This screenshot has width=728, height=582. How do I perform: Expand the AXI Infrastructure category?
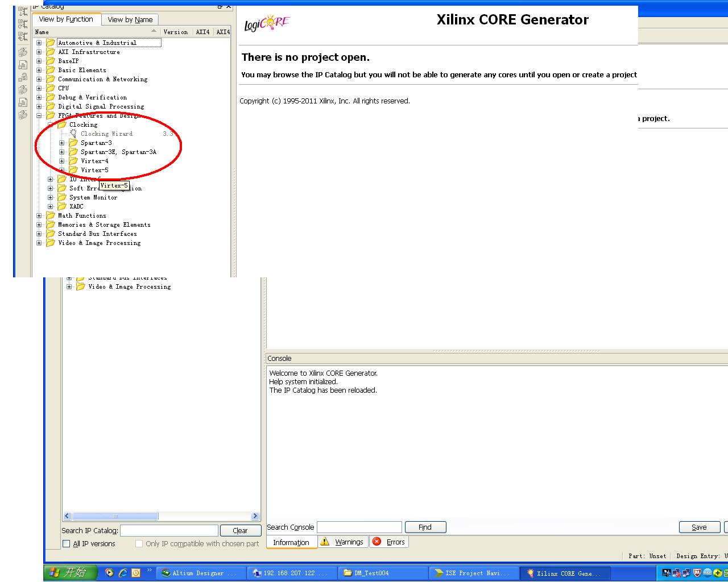click(39, 52)
